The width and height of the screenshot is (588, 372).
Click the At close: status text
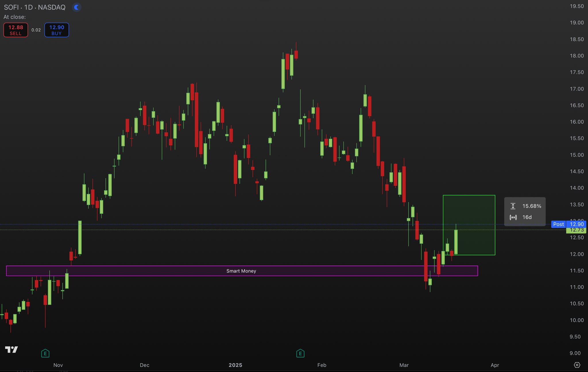tap(14, 17)
